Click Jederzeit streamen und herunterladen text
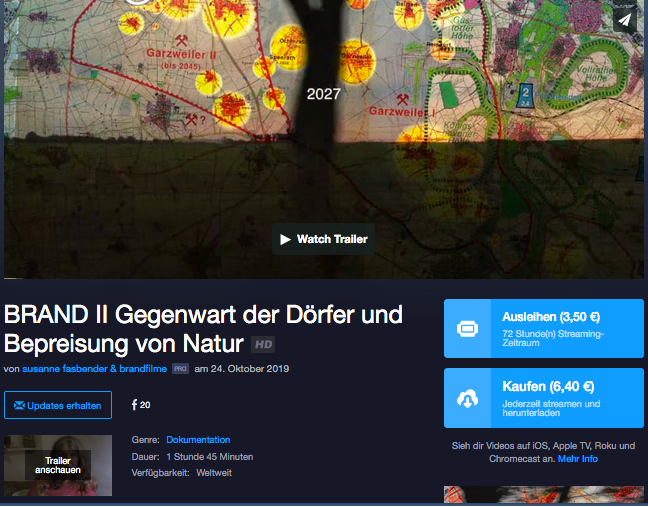The width and height of the screenshot is (648, 507). coord(551,408)
